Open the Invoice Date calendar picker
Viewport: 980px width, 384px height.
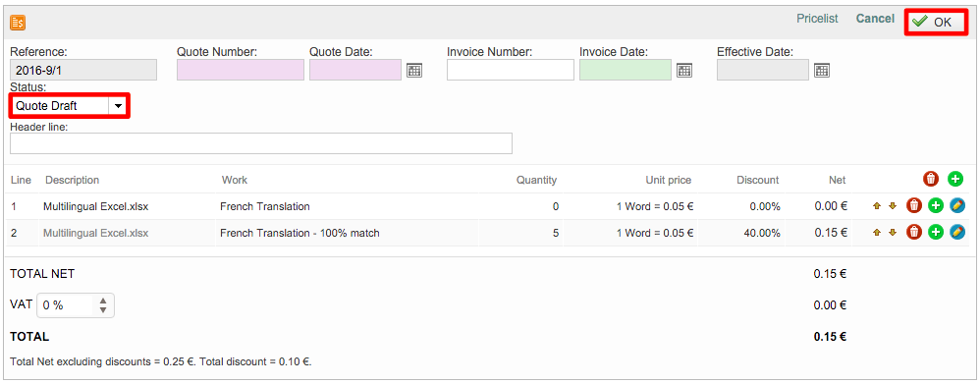coord(684,70)
